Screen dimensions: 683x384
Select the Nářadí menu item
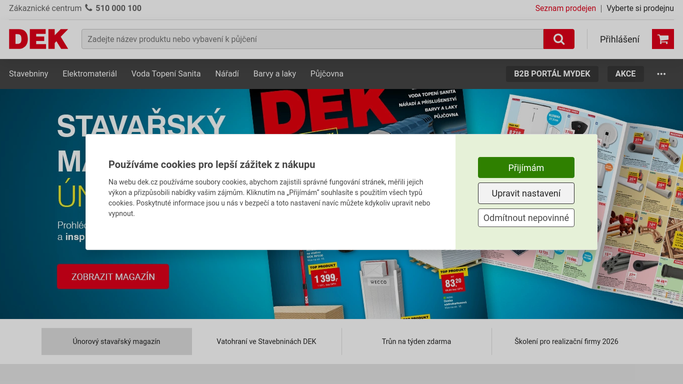pos(227,74)
